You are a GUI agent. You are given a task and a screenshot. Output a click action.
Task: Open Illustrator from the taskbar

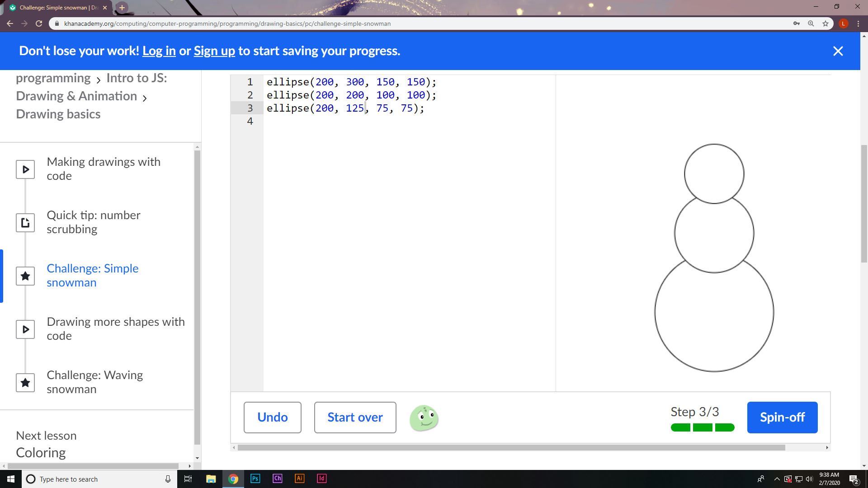[299, 479]
